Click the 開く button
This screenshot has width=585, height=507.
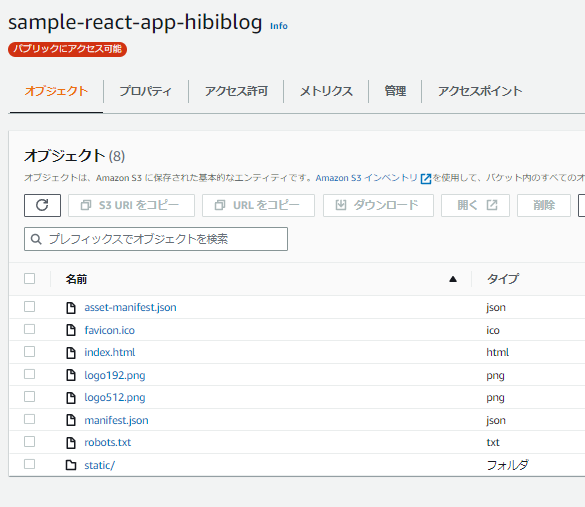[475, 205]
